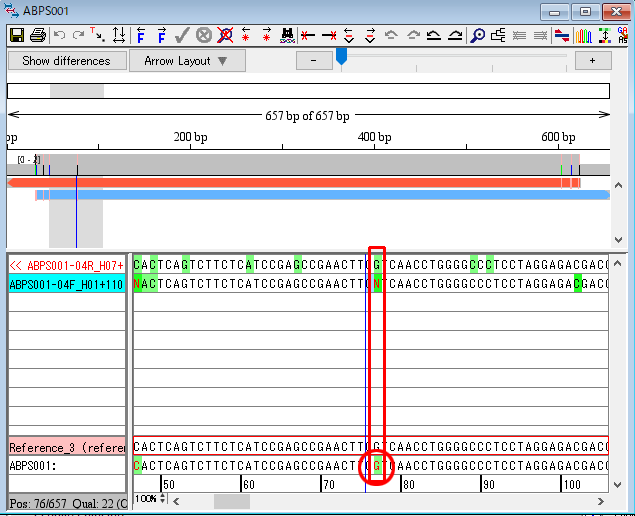This screenshot has height=516, width=635.
Task: Click the Save floppy disk icon
Action: [16, 36]
